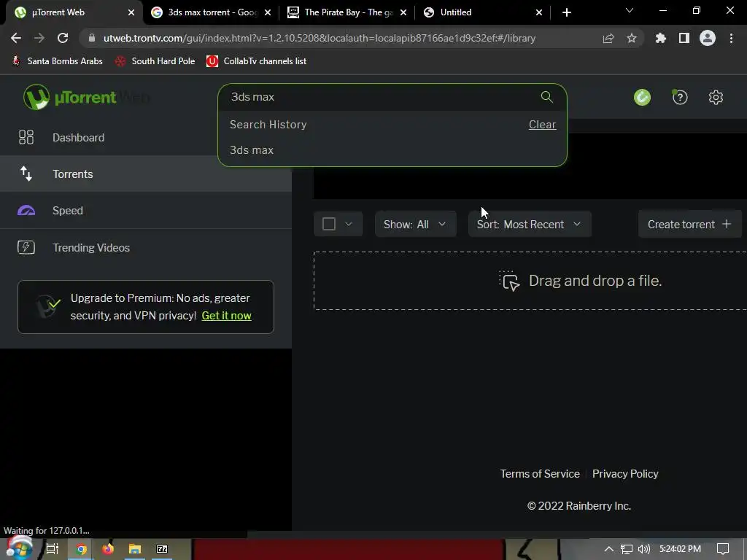Click the search magnifier icon
This screenshot has width=747, height=560.
click(x=547, y=97)
